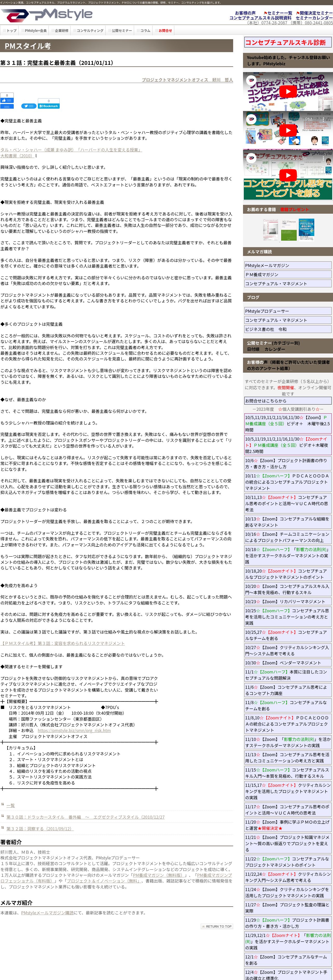Click コンセプチュアルスキル説明資料 header link
The image size is (333, 980).
[x=260, y=18]
